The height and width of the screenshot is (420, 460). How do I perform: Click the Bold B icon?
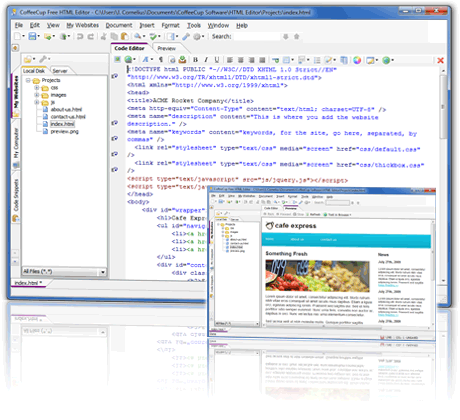pyautogui.click(x=195, y=60)
